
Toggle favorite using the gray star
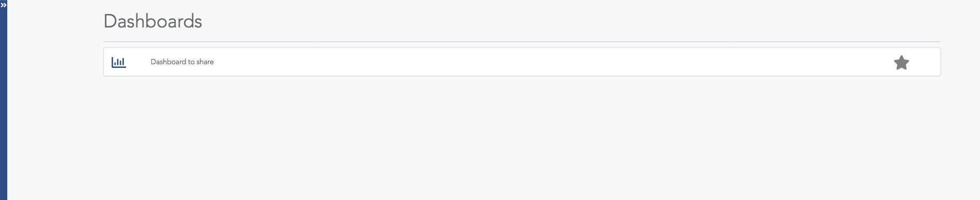(901, 62)
